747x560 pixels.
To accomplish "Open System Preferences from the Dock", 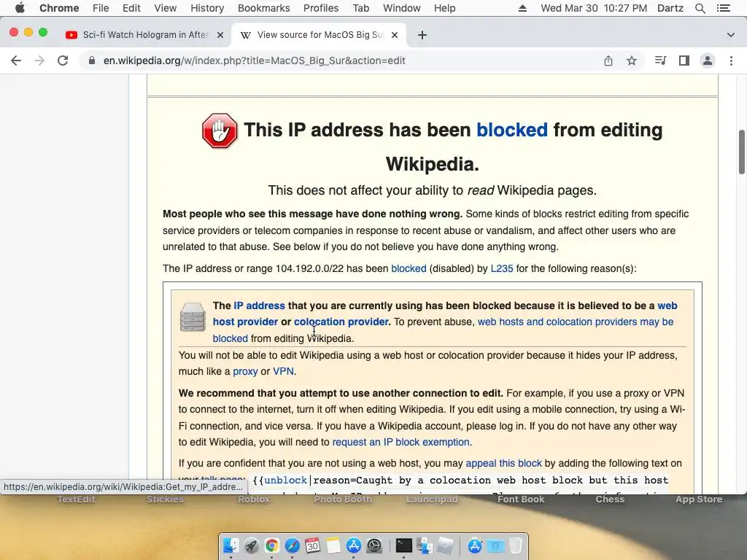I will 374,545.
